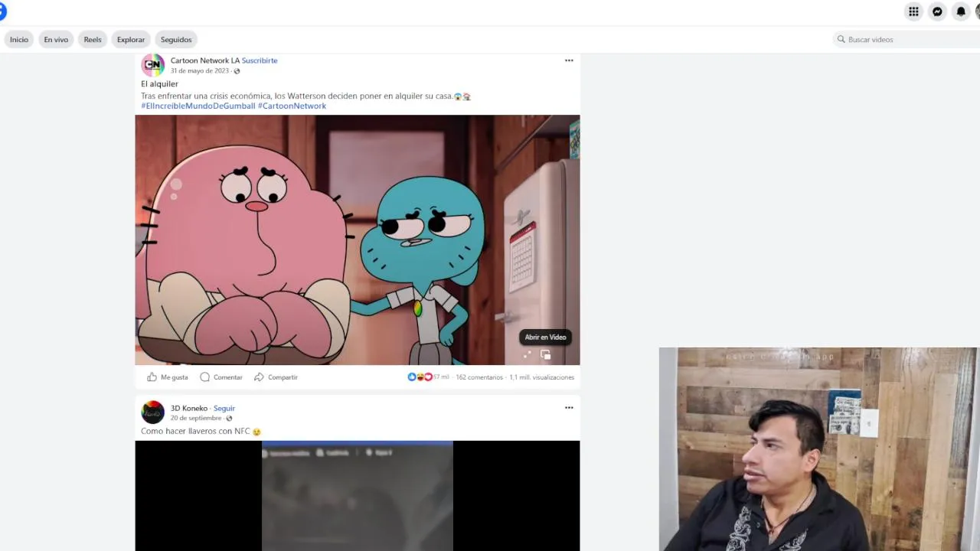The width and height of the screenshot is (980, 551).
Task: Click the public globe icon on Cartoon Network post
Action: pyautogui.click(x=237, y=71)
